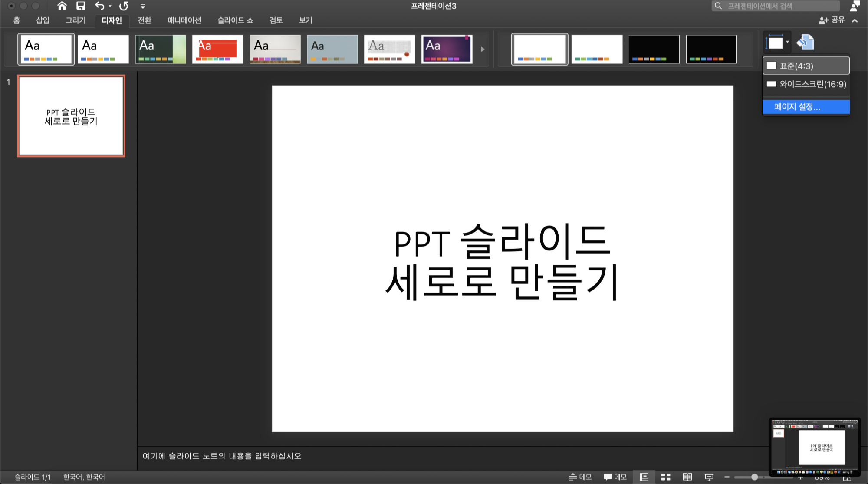Redo the last action
This screenshot has width=868, height=484.
pos(124,6)
